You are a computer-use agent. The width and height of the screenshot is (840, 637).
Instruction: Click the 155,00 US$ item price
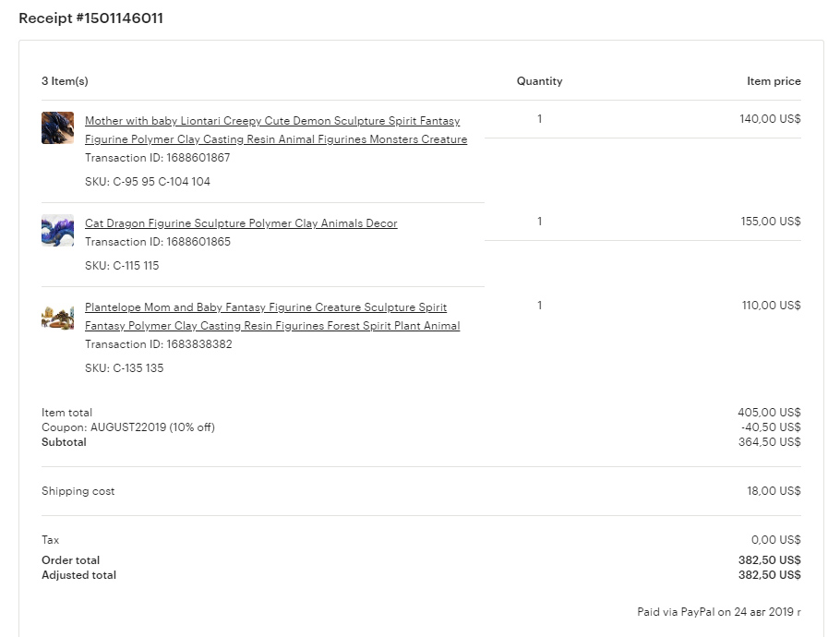click(771, 222)
